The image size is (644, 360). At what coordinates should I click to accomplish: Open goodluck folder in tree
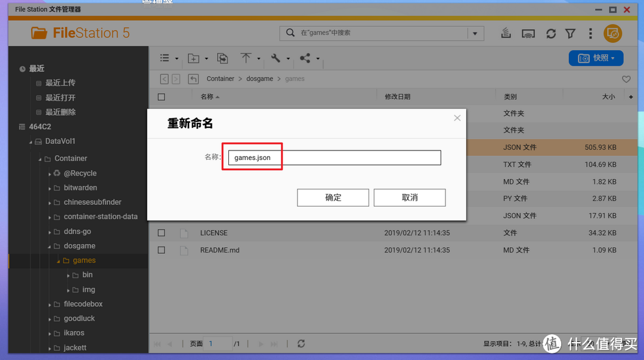79,318
